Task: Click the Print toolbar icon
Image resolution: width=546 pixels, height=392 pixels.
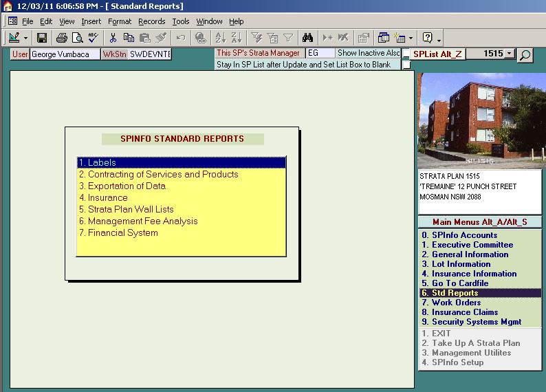Action: pos(61,38)
